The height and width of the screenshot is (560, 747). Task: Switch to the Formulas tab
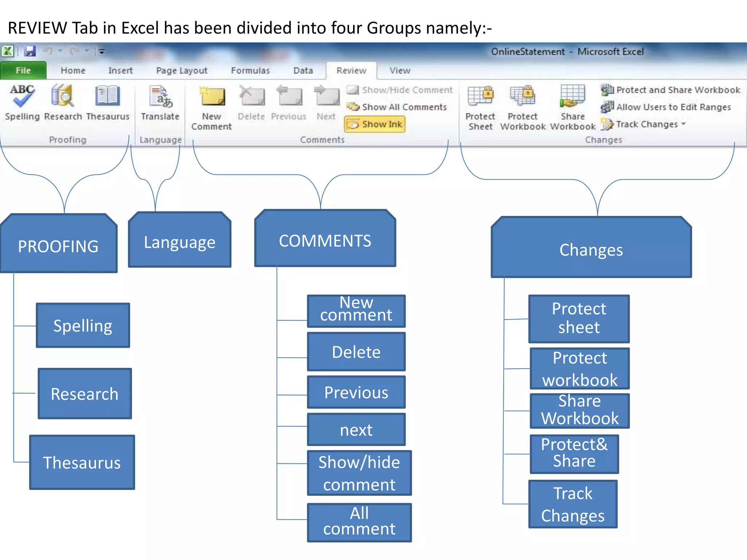[x=250, y=71]
